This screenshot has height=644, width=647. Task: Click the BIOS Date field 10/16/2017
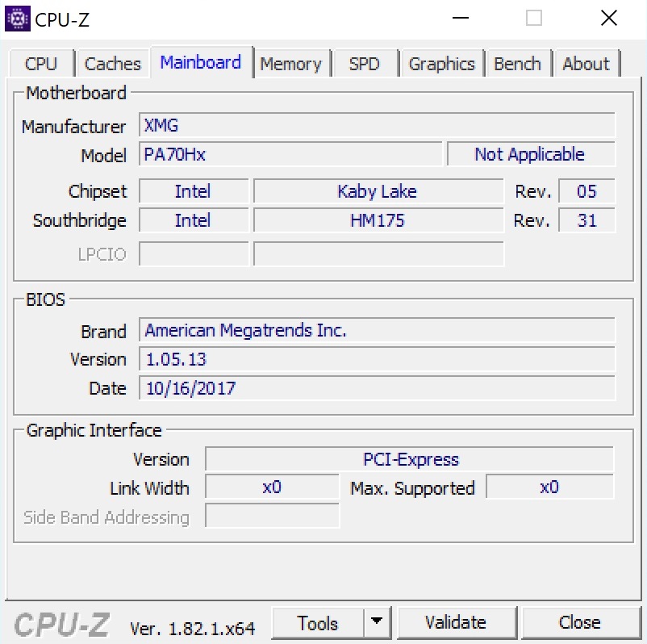[377, 388]
